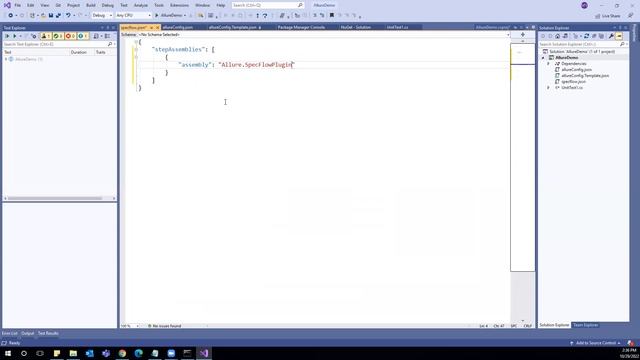Open the Extensions menu
This screenshot has height=360, width=640.
click(x=179, y=5)
